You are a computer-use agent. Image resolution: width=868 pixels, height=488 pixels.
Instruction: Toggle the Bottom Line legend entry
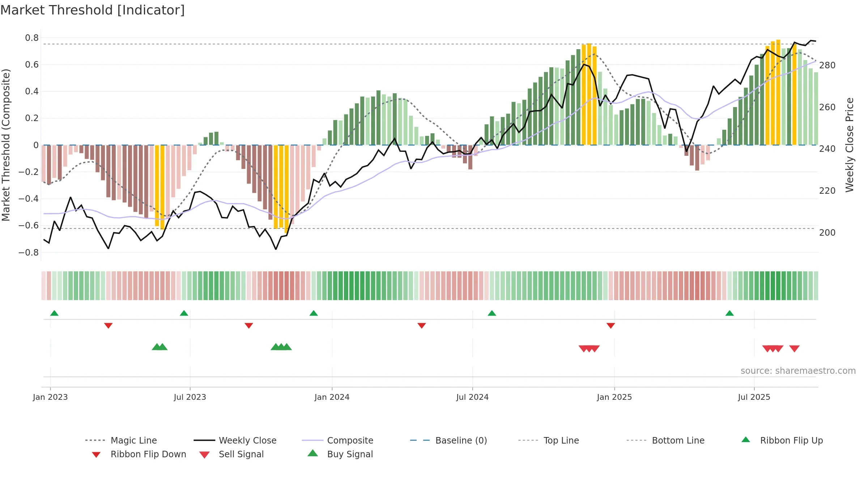coord(665,440)
